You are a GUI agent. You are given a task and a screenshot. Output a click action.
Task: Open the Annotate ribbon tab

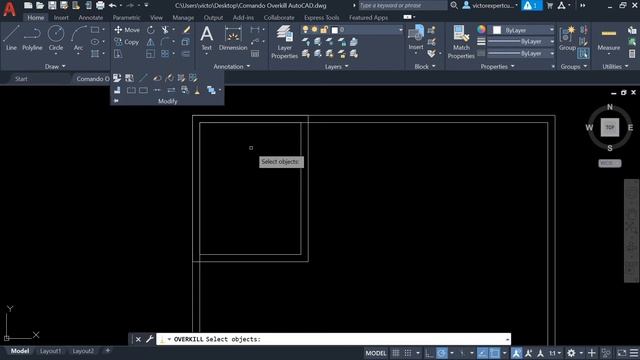coord(91,18)
